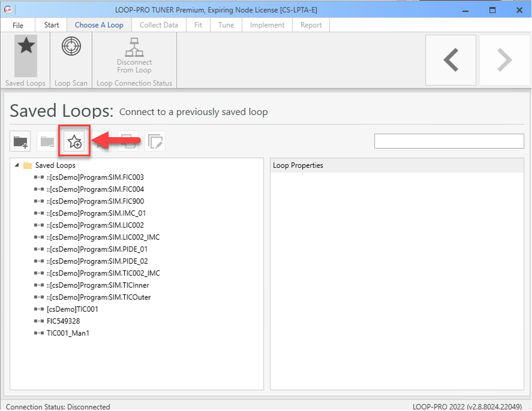The width and height of the screenshot is (532, 411).
Task: Click the add new folder icon
Action: click(x=21, y=141)
